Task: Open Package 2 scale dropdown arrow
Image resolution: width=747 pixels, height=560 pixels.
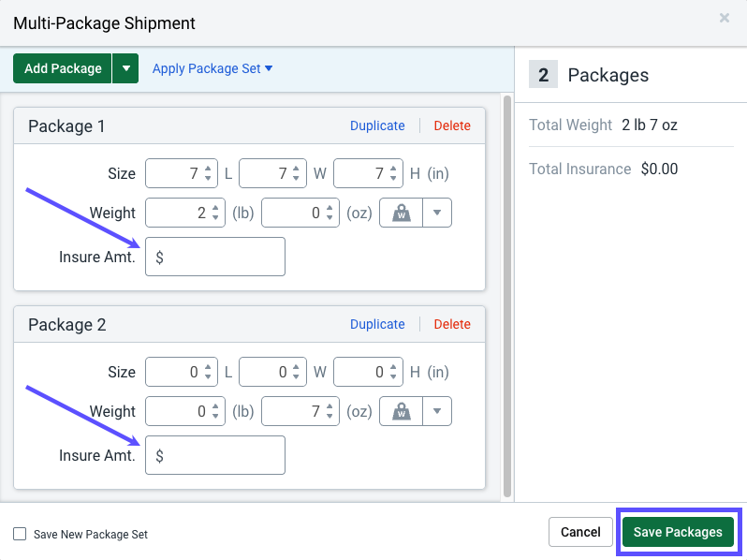Action: click(x=437, y=412)
